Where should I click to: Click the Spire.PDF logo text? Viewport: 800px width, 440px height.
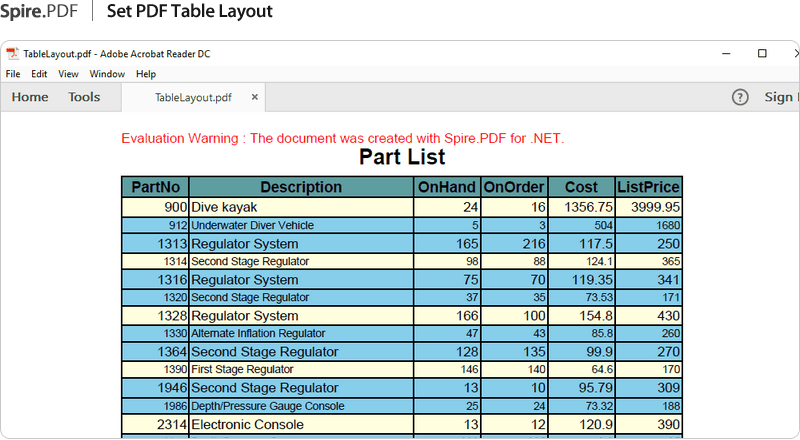39,11
